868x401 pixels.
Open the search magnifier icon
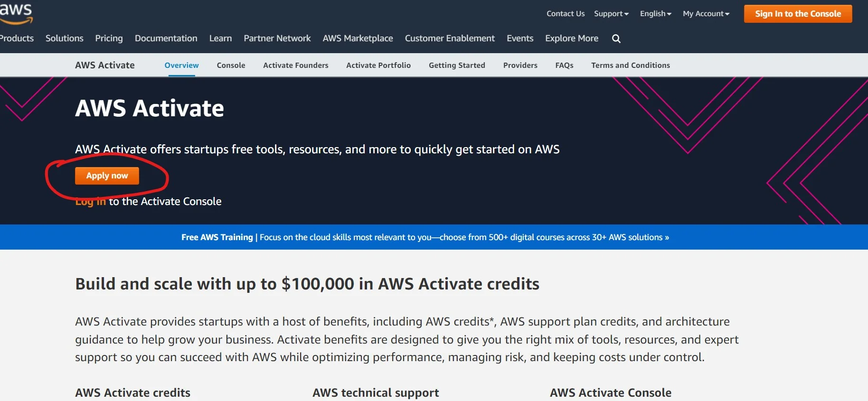point(616,39)
